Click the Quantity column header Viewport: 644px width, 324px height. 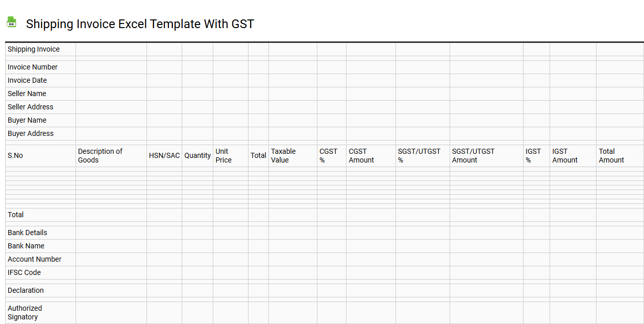pyautogui.click(x=197, y=155)
